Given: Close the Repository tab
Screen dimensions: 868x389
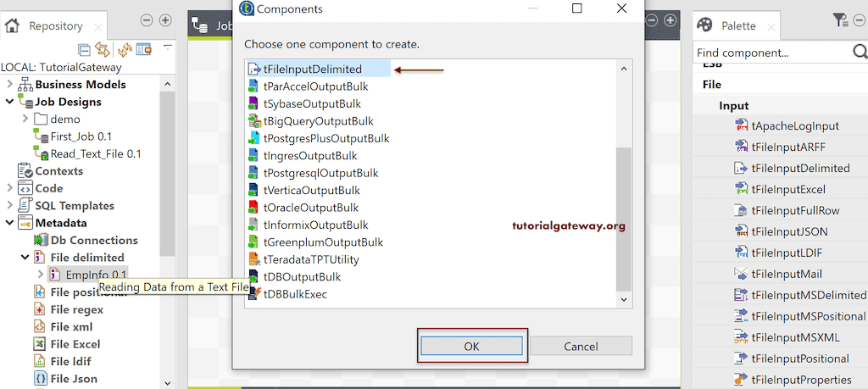Looking at the screenshot, I should (98, 26).
